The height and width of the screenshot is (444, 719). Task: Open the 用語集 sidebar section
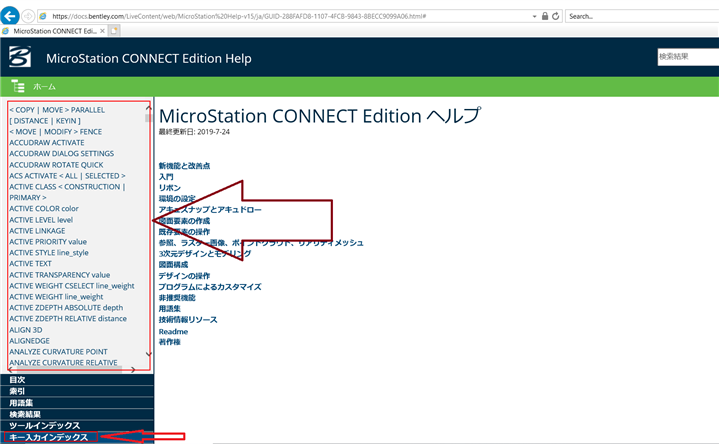point(77,403)
